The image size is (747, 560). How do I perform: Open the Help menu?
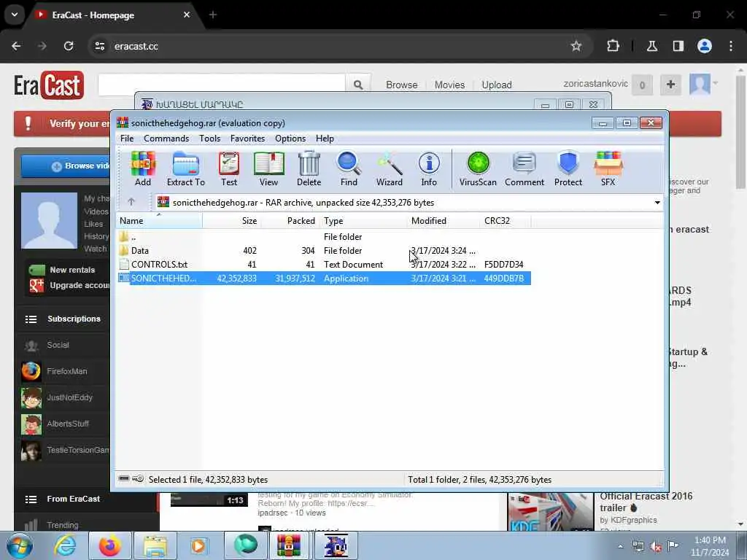pos(325,139)
